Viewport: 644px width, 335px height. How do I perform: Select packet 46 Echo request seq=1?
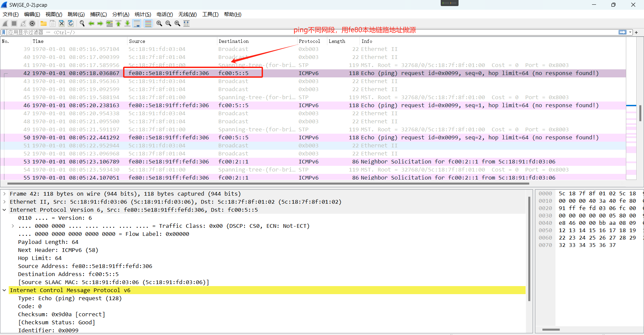point(313,106)
